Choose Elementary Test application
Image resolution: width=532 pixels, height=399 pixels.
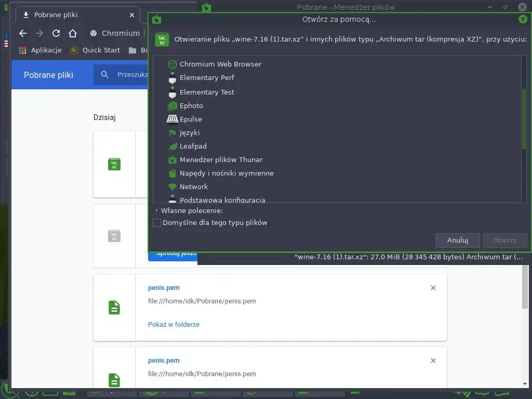coord(207,92)
